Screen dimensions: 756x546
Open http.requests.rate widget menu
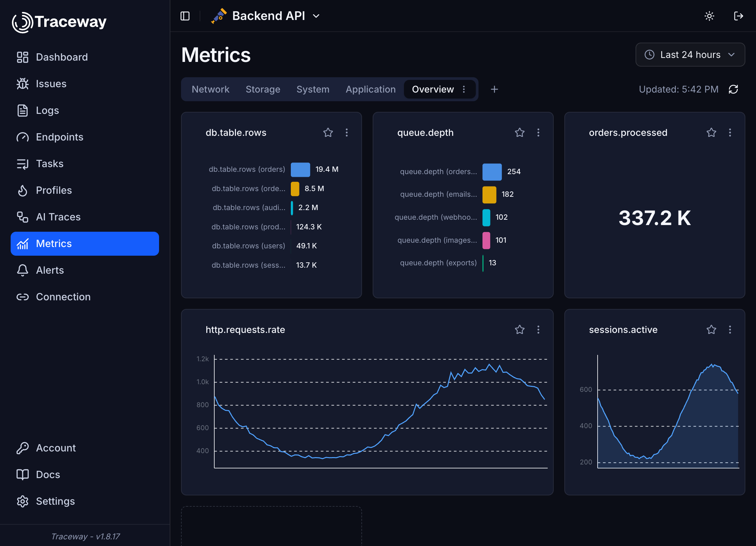[x=538, y=330]
